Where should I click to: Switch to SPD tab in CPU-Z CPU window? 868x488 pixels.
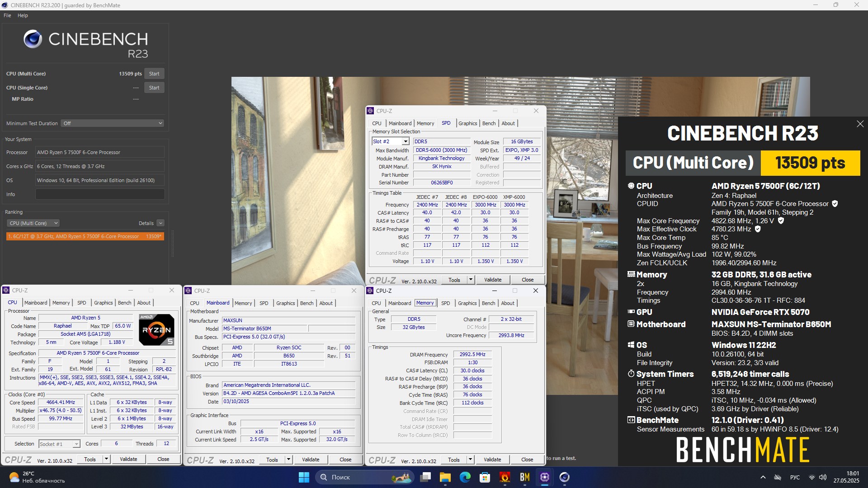pyautogui.click(x=81, y=303)
